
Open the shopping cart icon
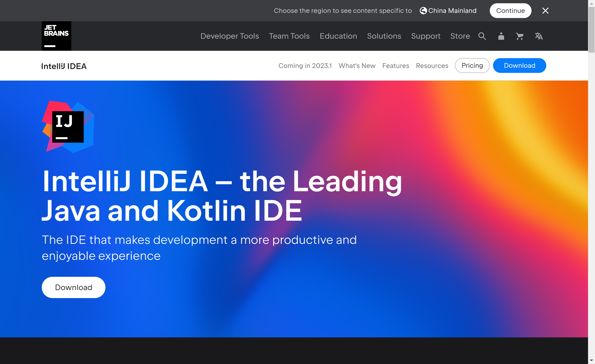coord(519,36)
